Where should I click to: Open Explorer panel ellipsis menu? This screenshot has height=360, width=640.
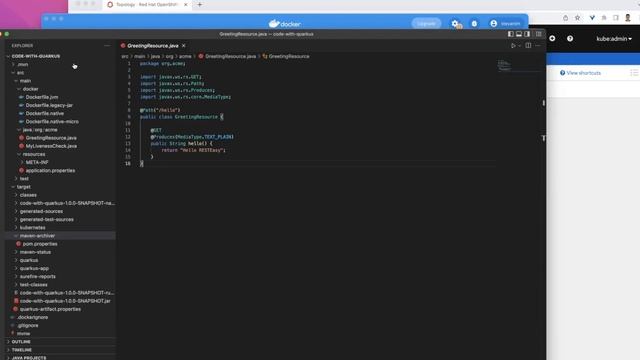pyautogui.click(x=107, y=46)
